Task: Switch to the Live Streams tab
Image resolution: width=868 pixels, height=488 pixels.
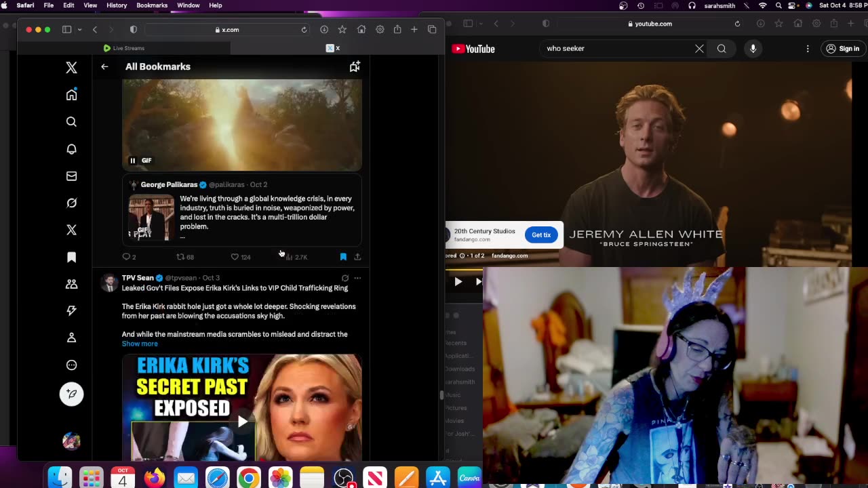Action: click(x=123, y=48)
